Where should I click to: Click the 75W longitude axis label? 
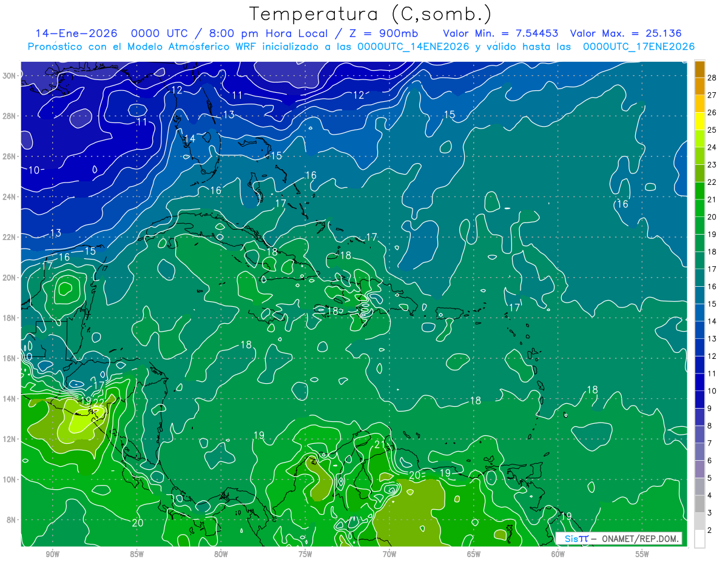[x=305, y=554]
